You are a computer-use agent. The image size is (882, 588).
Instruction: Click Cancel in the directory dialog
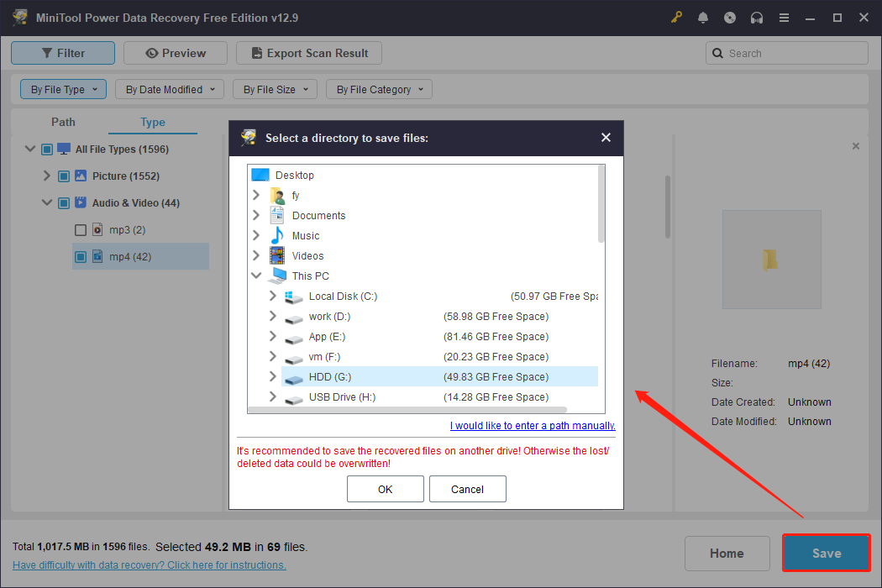click(467, 489)
